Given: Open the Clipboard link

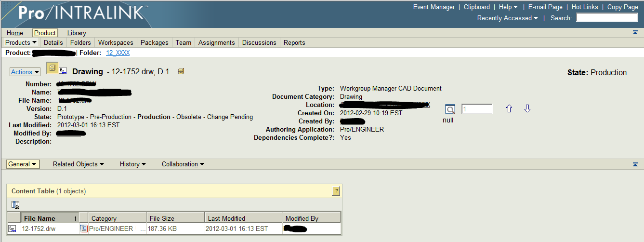Looking at the screenshot, I should click(477, 7).
